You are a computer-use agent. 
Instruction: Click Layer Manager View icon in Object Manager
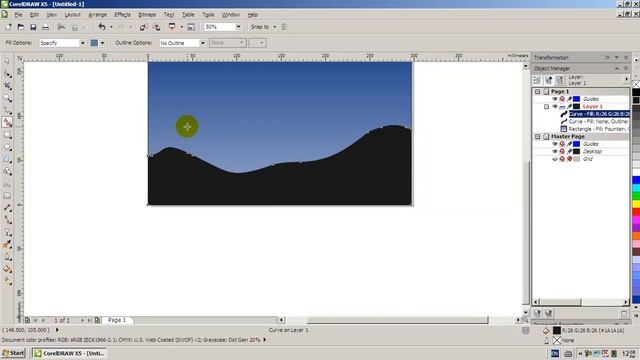(x=560, y=80)
